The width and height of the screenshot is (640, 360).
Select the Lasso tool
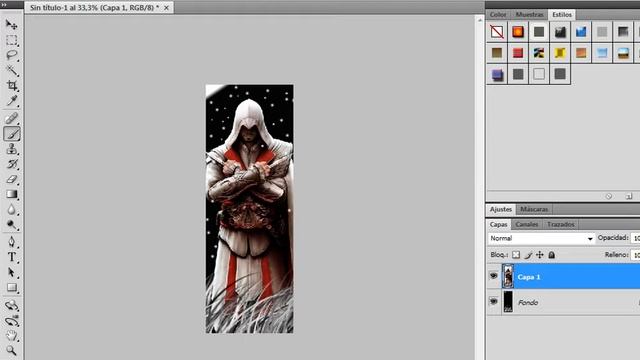click(x=11, y=55)
